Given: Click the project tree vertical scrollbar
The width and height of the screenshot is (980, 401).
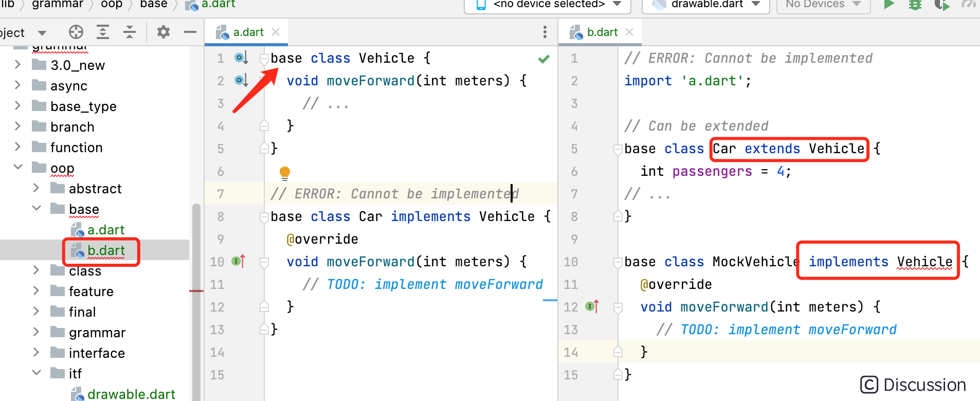Looking at the screenshot, I should tap(196, 302).
